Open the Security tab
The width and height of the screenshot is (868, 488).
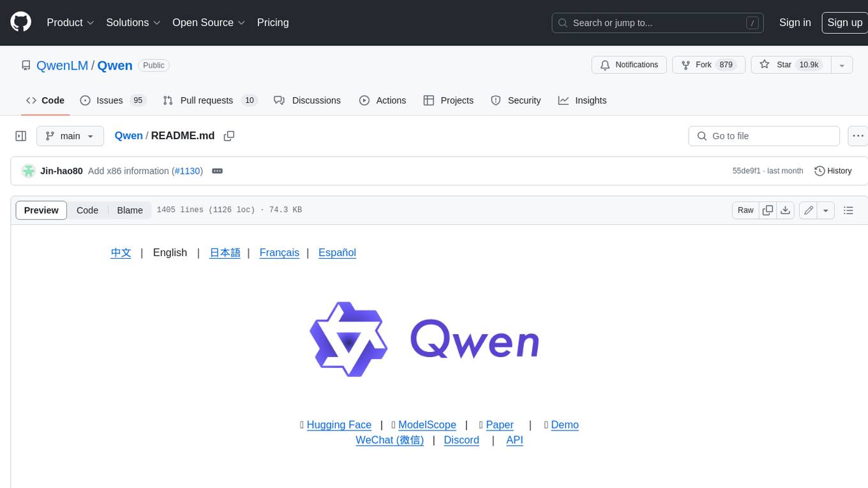click(516, 100)
